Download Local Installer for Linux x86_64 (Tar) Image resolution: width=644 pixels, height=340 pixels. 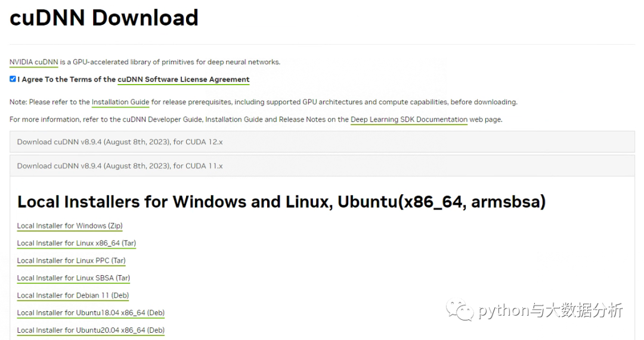(76, 243)
